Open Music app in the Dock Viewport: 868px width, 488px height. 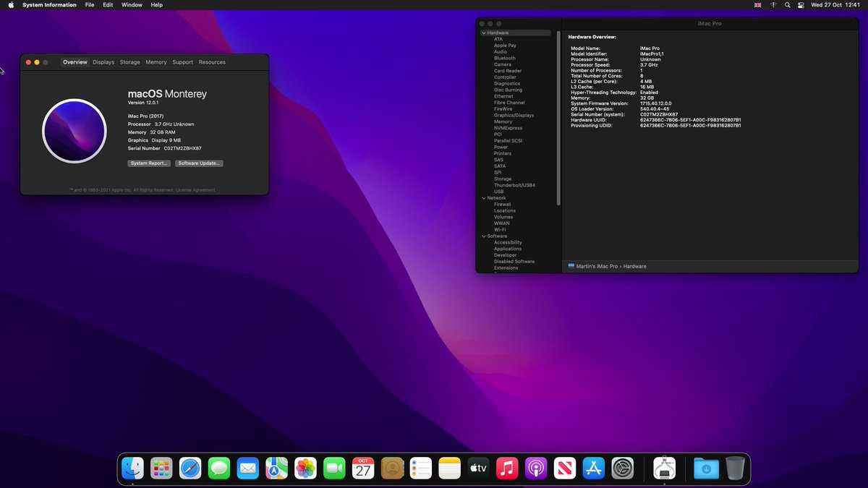(x=507, y=468)
